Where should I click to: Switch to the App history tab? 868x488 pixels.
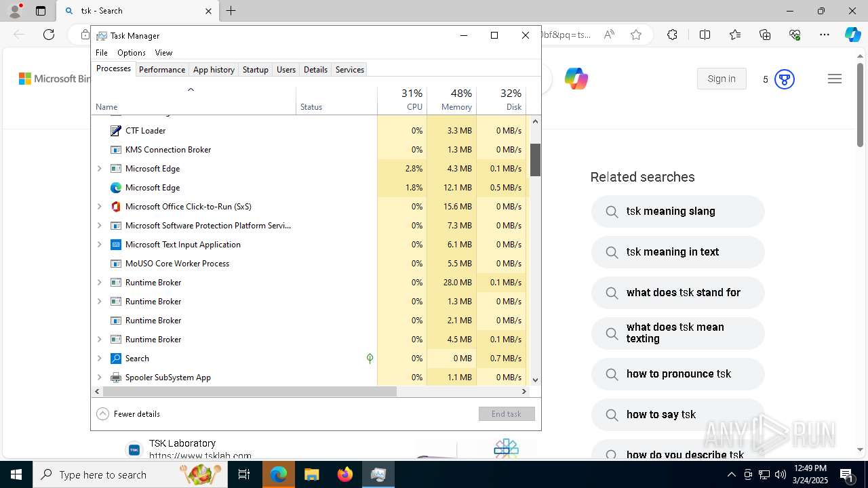(214, 69)
